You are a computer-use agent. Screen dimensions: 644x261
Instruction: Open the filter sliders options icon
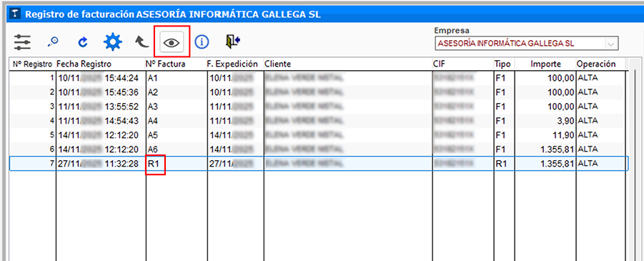(22, 42)
